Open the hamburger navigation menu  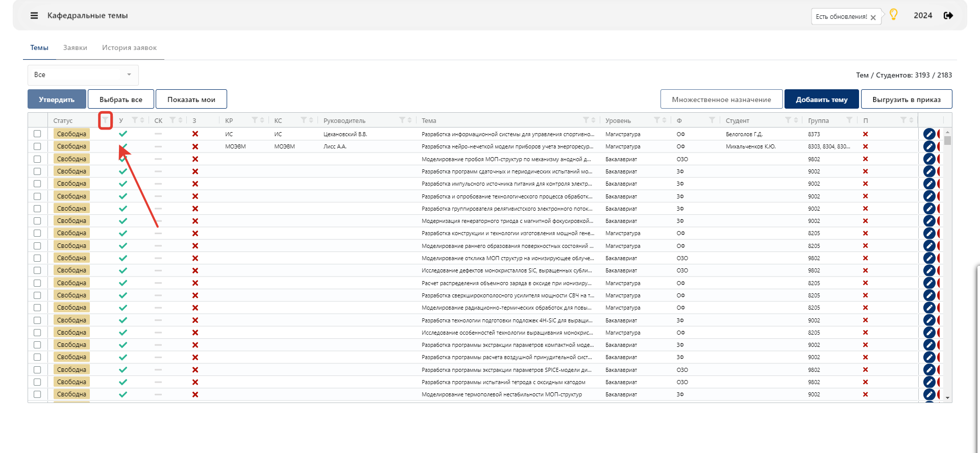point(34,16)
